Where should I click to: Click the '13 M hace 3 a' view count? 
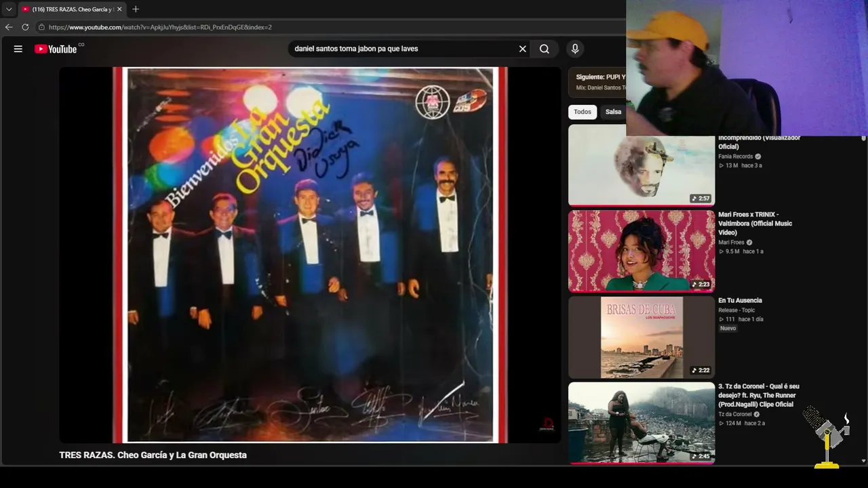pyautogui.click(x=740, y=166)
